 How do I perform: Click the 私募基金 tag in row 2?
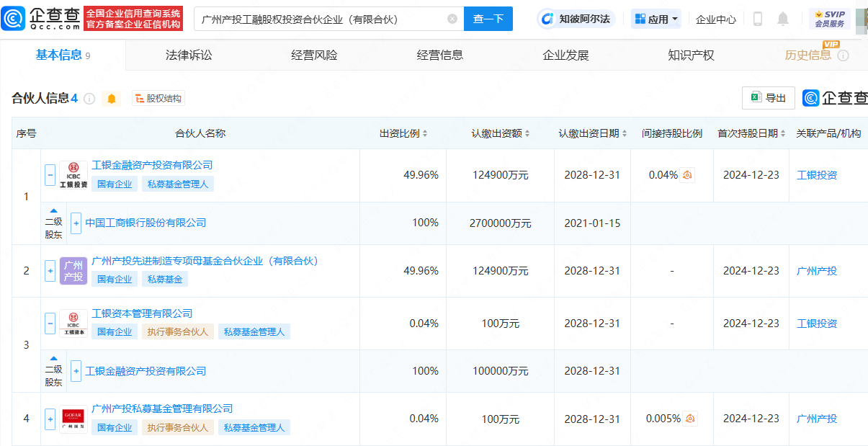(x=165, y=279)
